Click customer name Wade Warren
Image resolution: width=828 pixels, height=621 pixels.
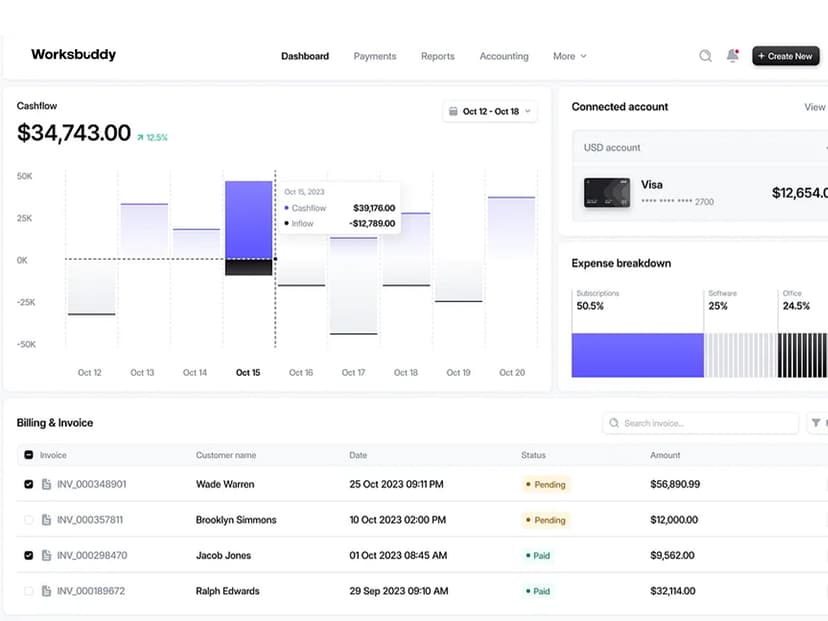(x=225, y=484)
